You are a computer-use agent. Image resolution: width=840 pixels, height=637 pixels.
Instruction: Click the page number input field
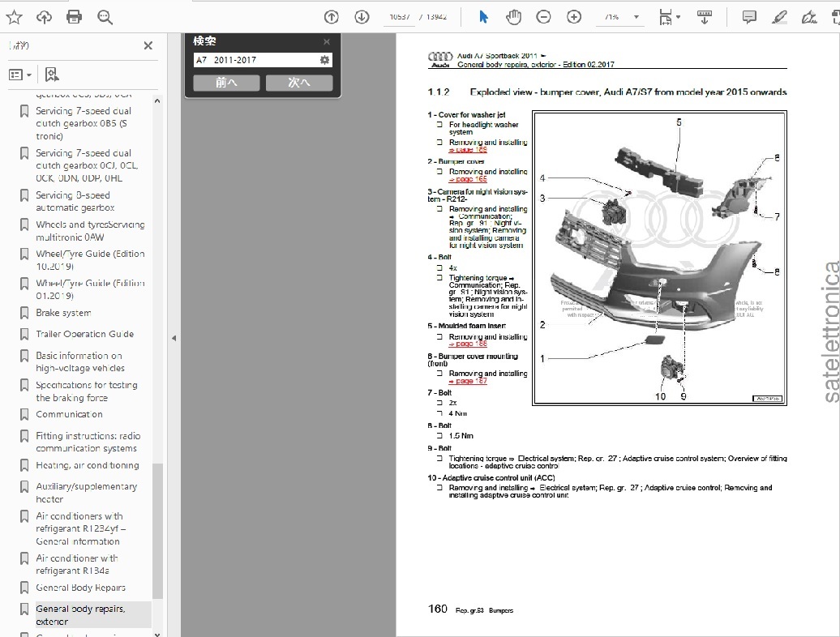[400, 17]
